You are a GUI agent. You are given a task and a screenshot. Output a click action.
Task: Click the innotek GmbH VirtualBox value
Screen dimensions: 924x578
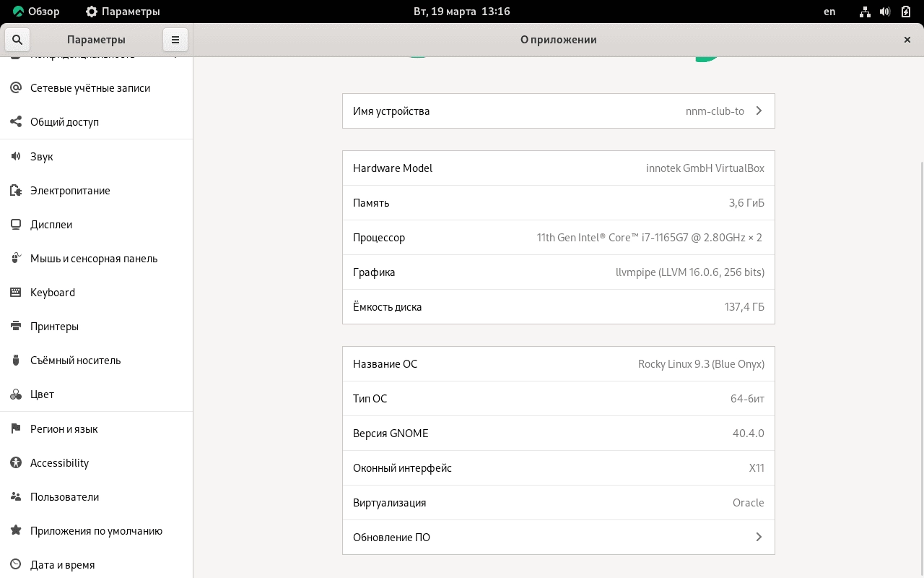(705, 168)
